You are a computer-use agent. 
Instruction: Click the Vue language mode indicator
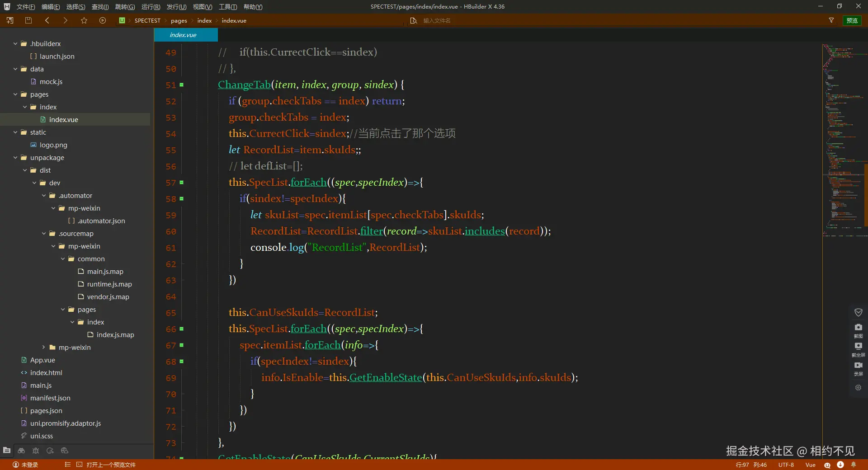(810, 465)
